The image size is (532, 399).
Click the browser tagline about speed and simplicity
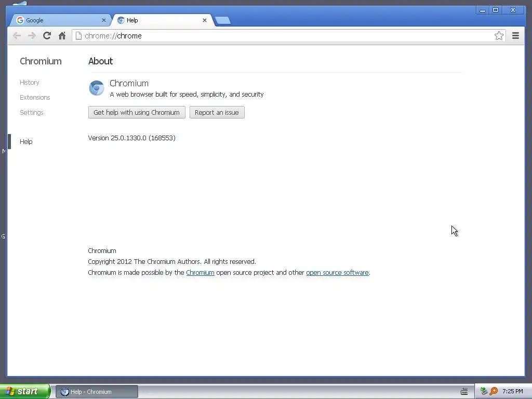tap(187, 95)
